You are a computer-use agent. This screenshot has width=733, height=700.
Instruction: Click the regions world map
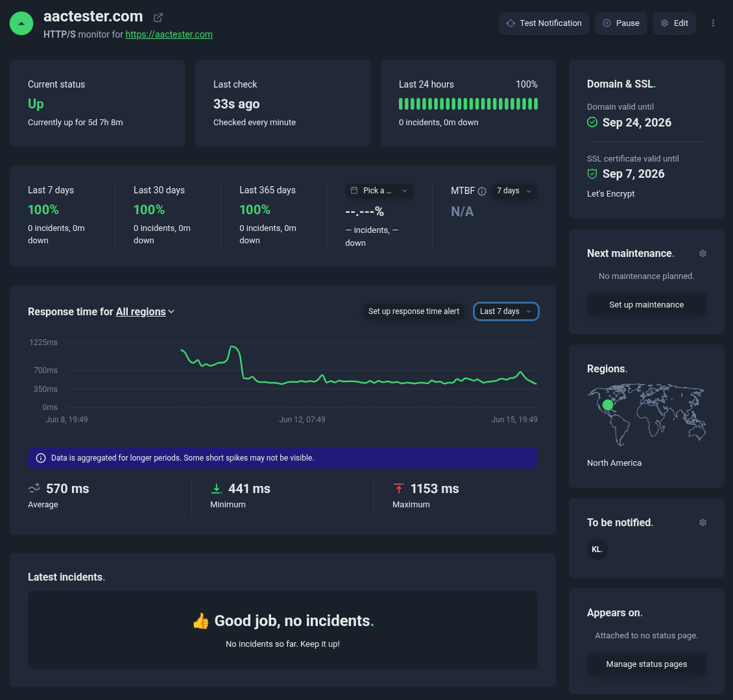click(x=647, y=415)
